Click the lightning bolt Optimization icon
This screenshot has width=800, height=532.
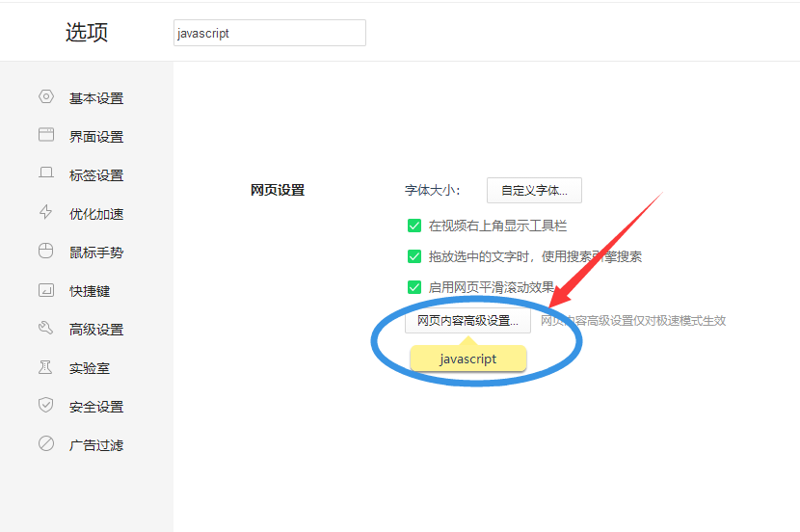(46, 213)
